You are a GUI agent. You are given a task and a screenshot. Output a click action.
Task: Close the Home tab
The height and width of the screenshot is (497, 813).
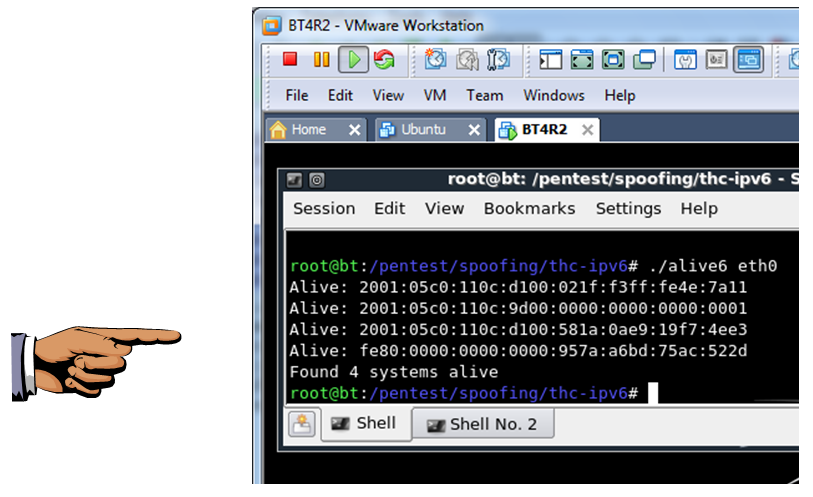pos(355,130)
